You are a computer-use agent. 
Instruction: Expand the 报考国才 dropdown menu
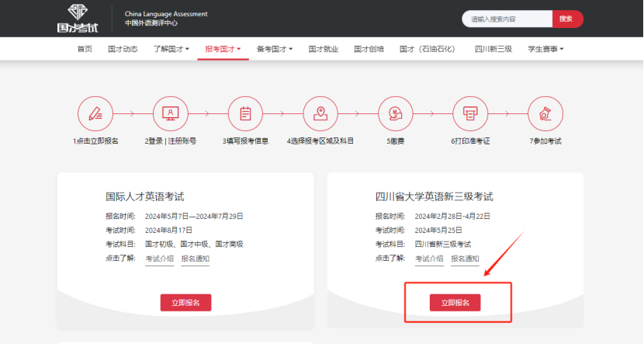223,49
